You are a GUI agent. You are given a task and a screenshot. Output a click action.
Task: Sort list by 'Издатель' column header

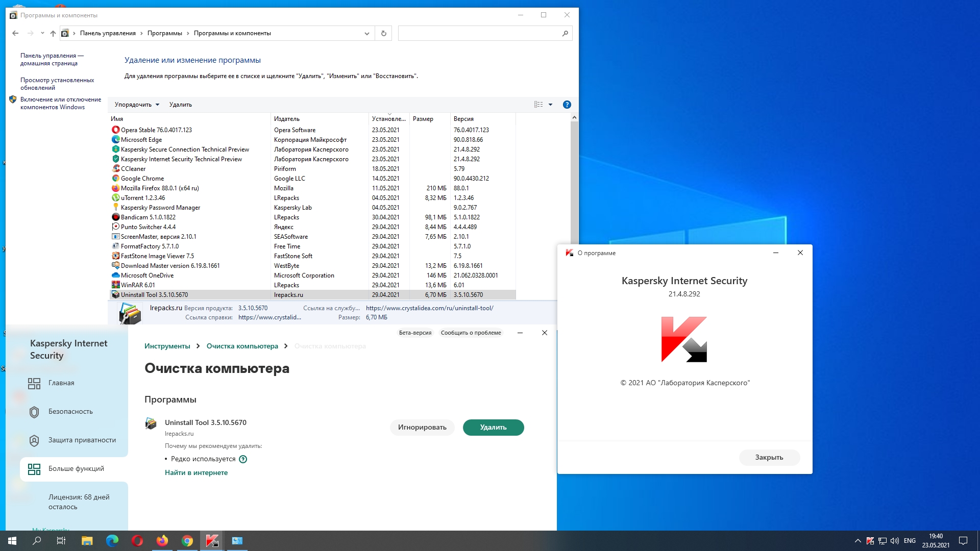320,119
